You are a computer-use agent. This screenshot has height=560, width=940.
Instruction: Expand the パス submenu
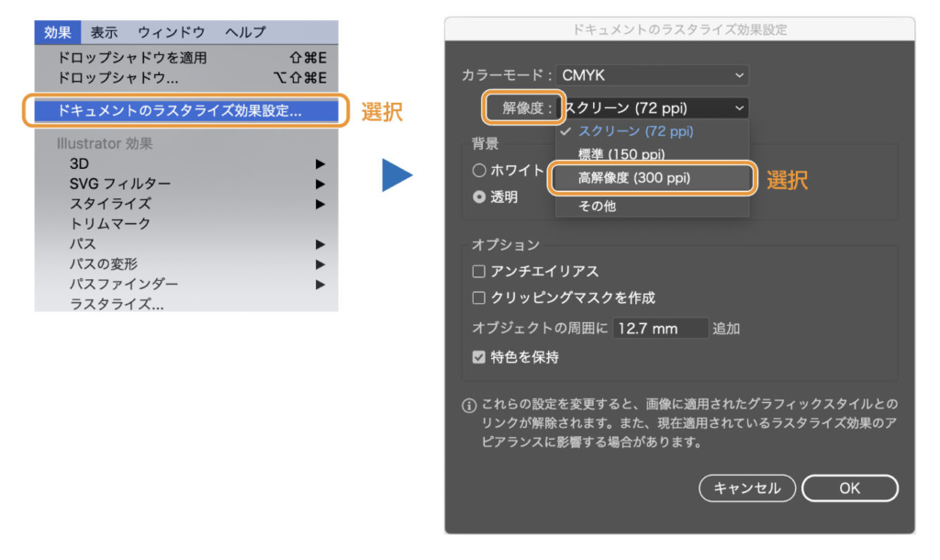186,244
